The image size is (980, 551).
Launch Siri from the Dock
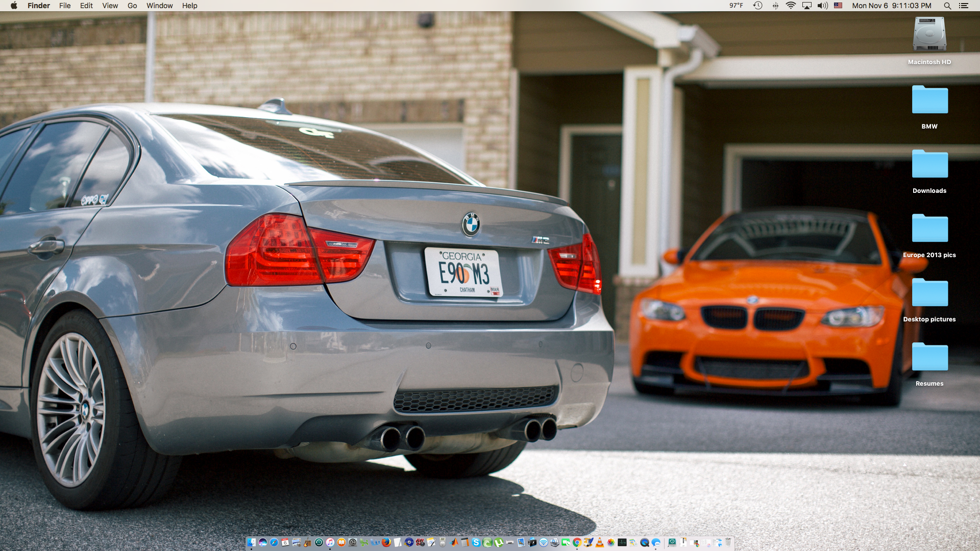click(x=263, y=542)
